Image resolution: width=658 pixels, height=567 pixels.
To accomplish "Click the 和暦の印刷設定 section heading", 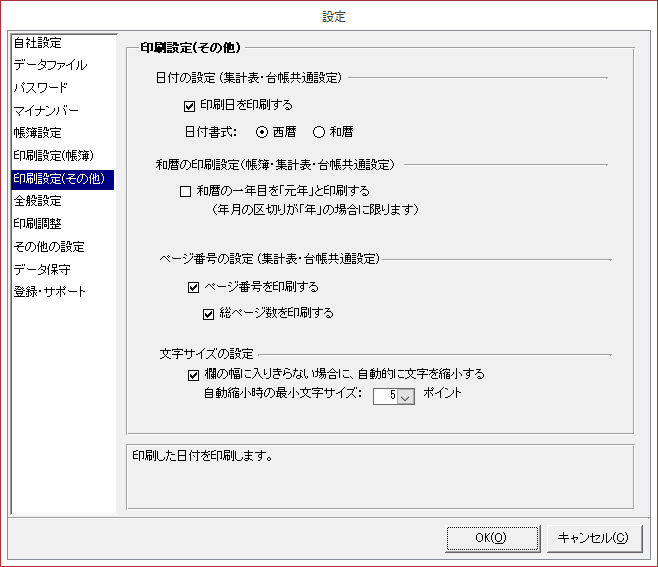I will click(x=275, y=165).
